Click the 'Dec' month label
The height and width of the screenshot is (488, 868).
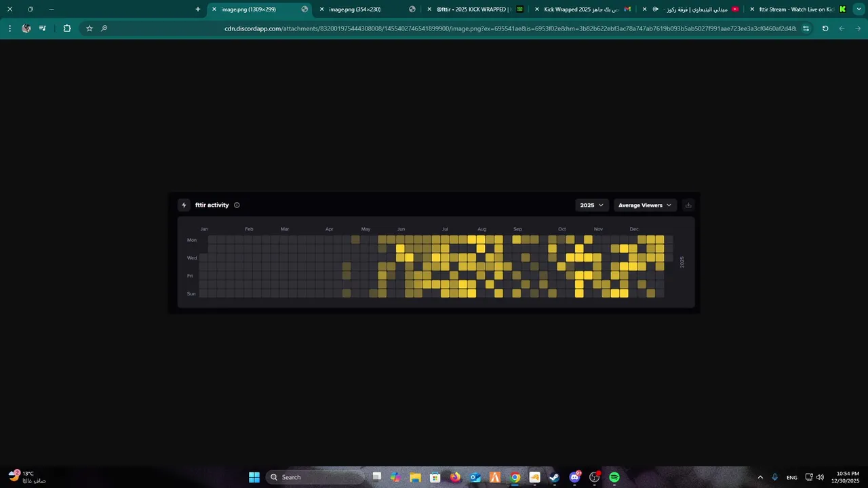[x=634, y=229]
